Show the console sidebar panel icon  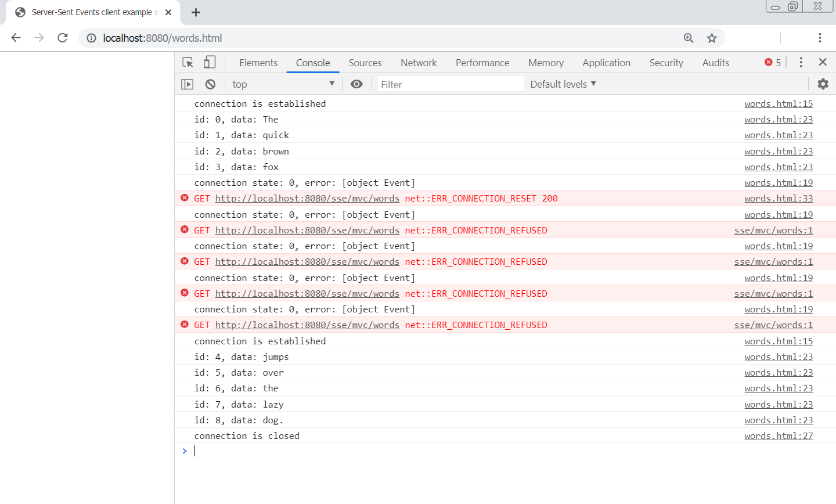click(x=187, y=84)
